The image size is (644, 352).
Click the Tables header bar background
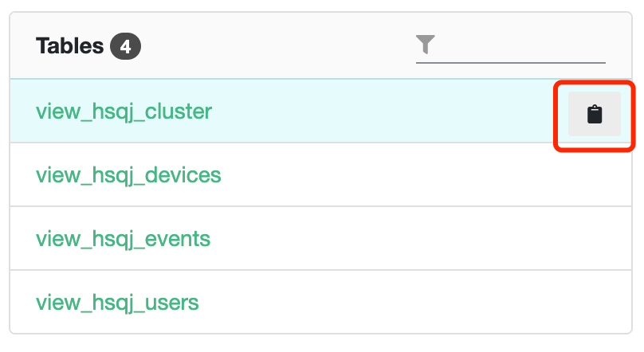point(279,46)
